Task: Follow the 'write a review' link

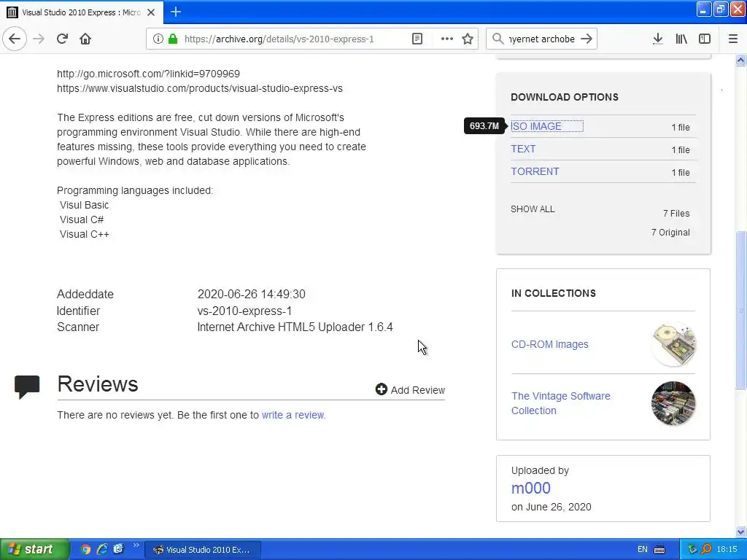Action: point(293,415)
